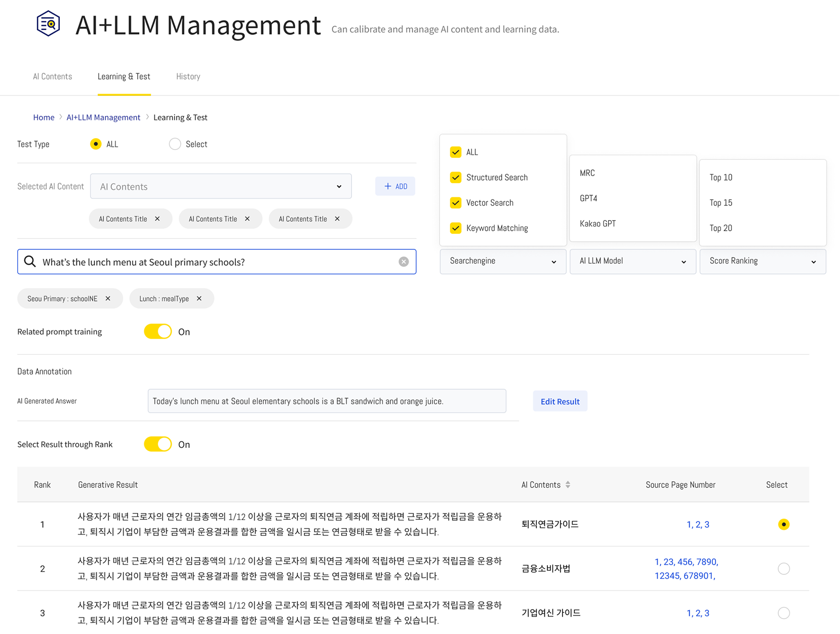Screen dimensions: 840x634
Task: Collapse the Score Ranking dropdown
Action: point(763,261)
